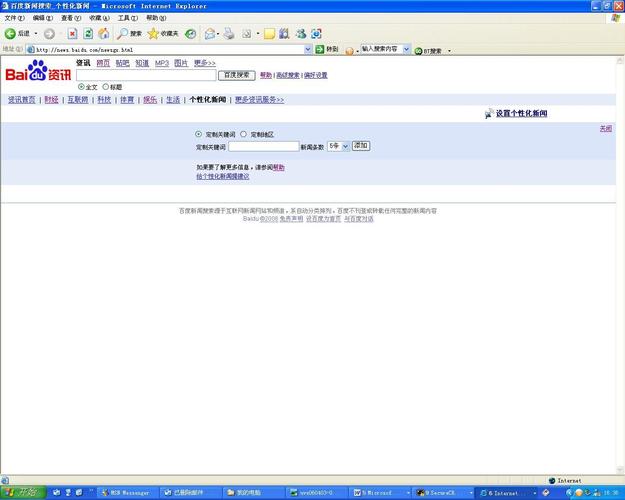The image size is (625, 500).
Task: Open the Windows Start button
Action: click(x=23, y=493)
